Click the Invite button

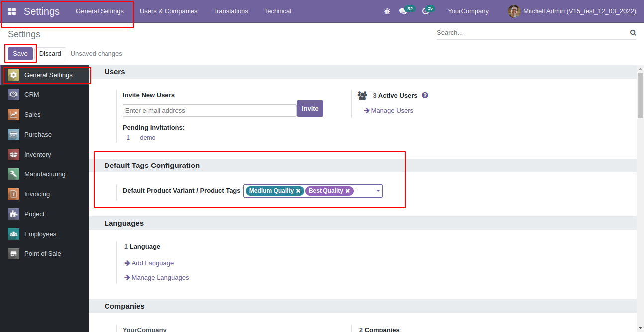[310, 109]
